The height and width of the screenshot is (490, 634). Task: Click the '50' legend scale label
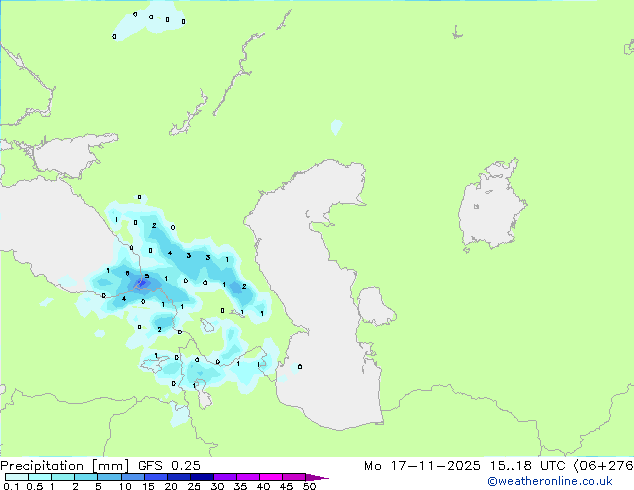[x=309, y=486]
